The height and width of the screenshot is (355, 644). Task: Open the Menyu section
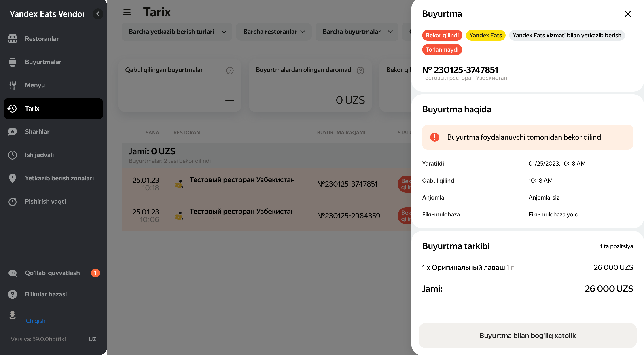(x=53, y=85)
